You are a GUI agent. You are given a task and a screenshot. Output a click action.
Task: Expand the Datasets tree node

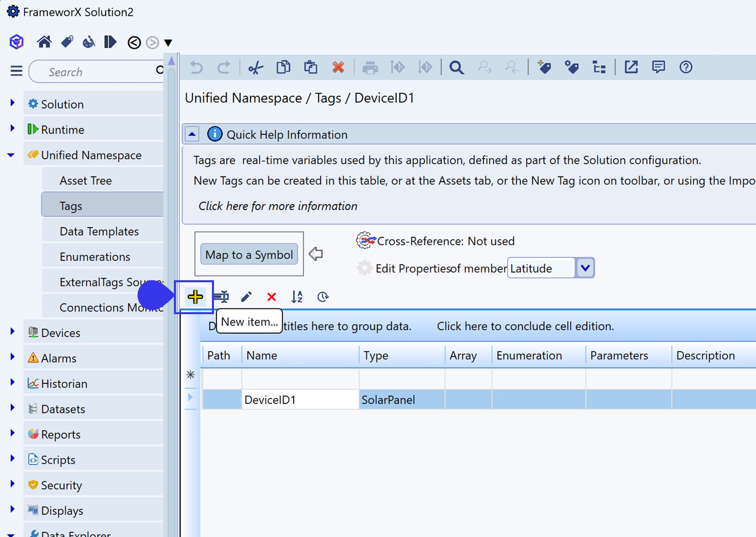pos(13,408)
